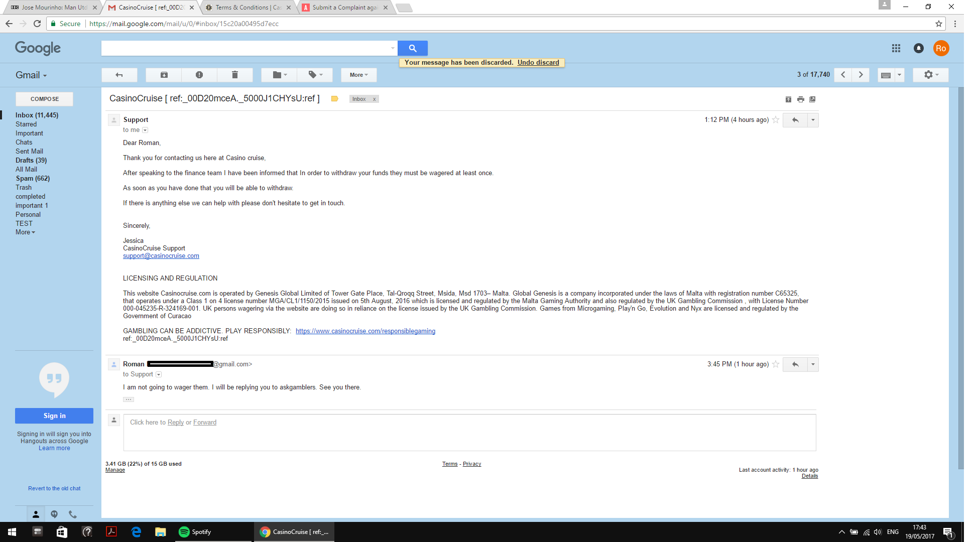Reply to Roman's message
Screen dimensions: 980x542
tap(795, 364)
